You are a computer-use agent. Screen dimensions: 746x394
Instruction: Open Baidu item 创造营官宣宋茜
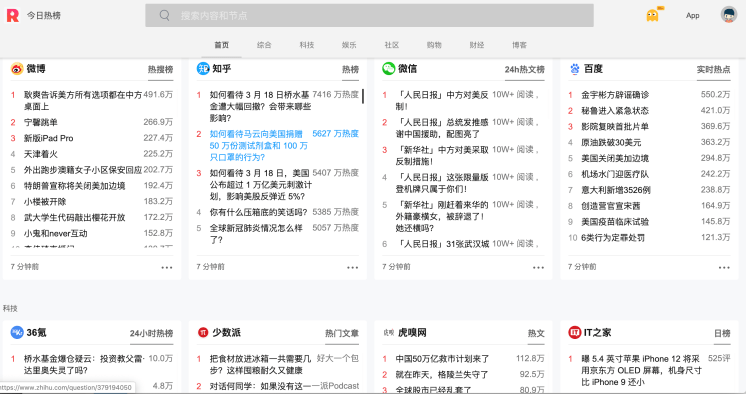click(x=610, y=206)
